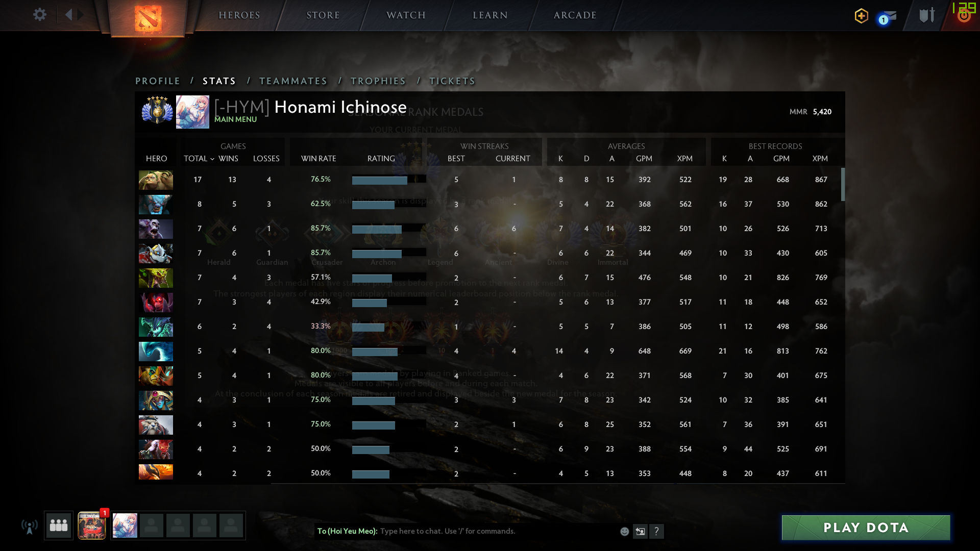Open the HEROES menu

(239, 15)
